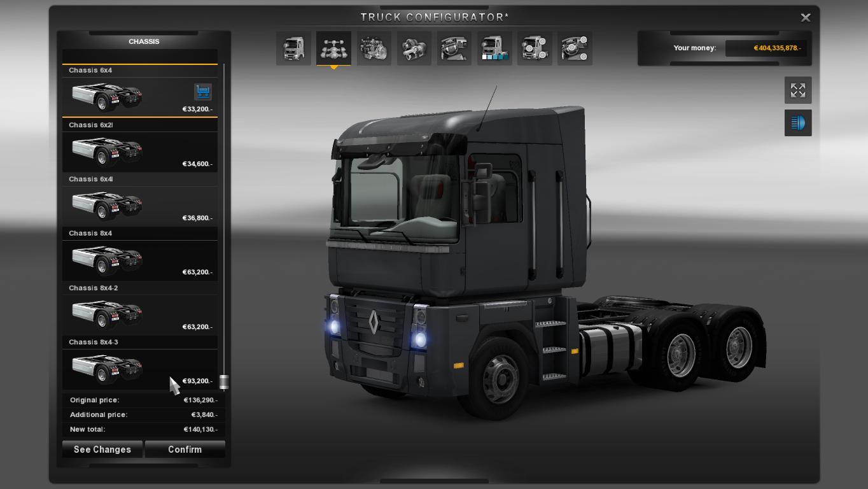Click the blue shopping cart icon
Screen dimensions: 868x489
point(202,92)
